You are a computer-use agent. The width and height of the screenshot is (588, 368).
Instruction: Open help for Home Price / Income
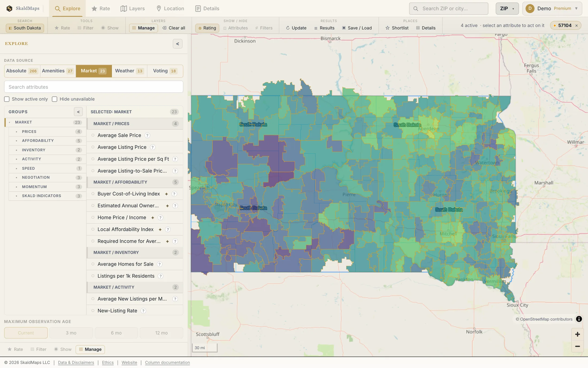pos(160,218)
